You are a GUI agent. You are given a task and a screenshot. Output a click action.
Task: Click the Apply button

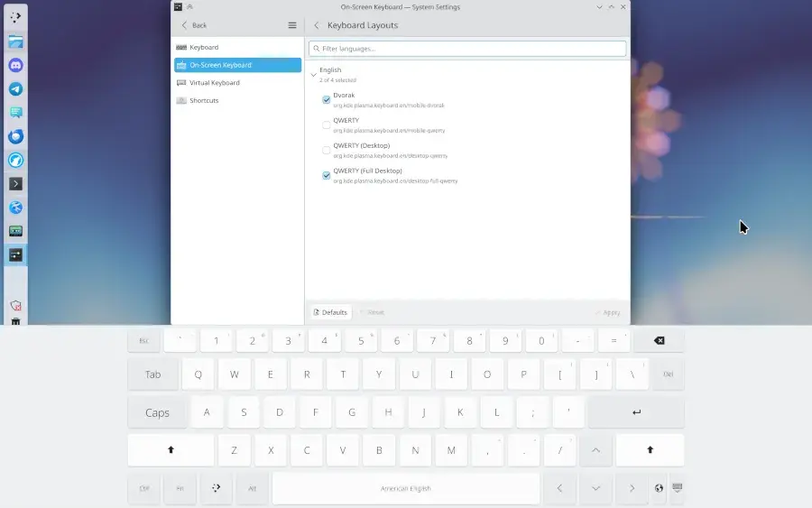coord(607,312)
